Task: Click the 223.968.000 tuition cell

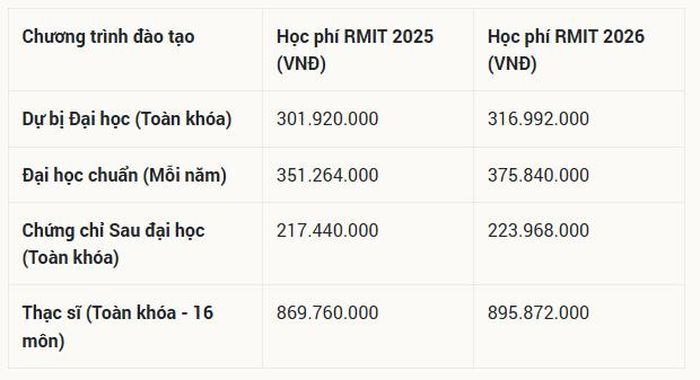Action: click(538, 231)
